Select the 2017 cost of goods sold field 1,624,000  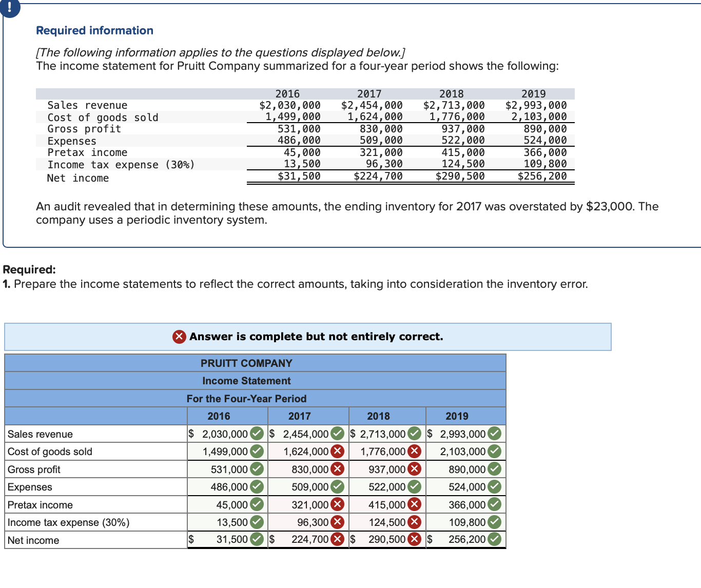click(308, 452)
